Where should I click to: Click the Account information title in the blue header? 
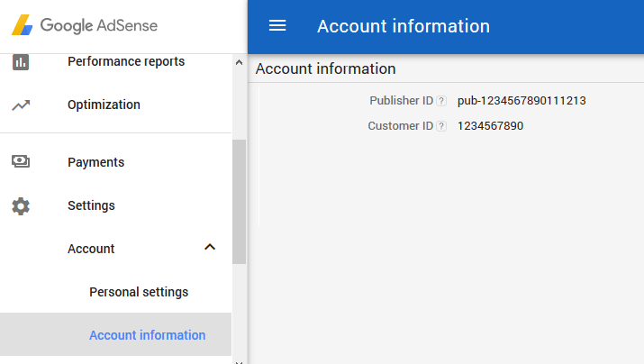404,26
